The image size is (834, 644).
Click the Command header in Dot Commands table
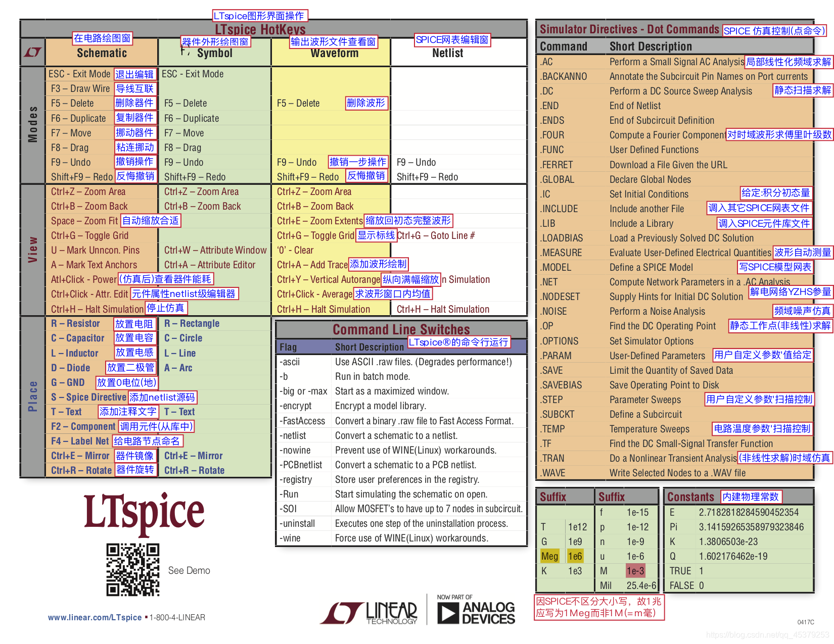click(564, 47)
